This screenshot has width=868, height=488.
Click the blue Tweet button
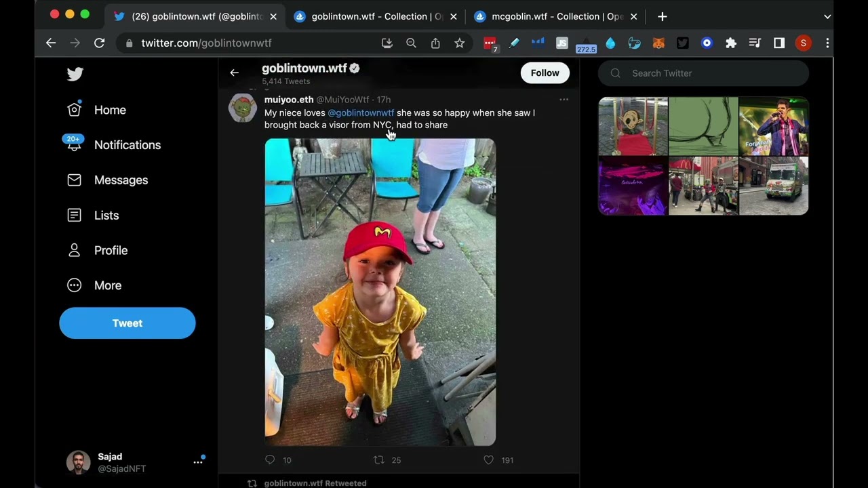127,323
